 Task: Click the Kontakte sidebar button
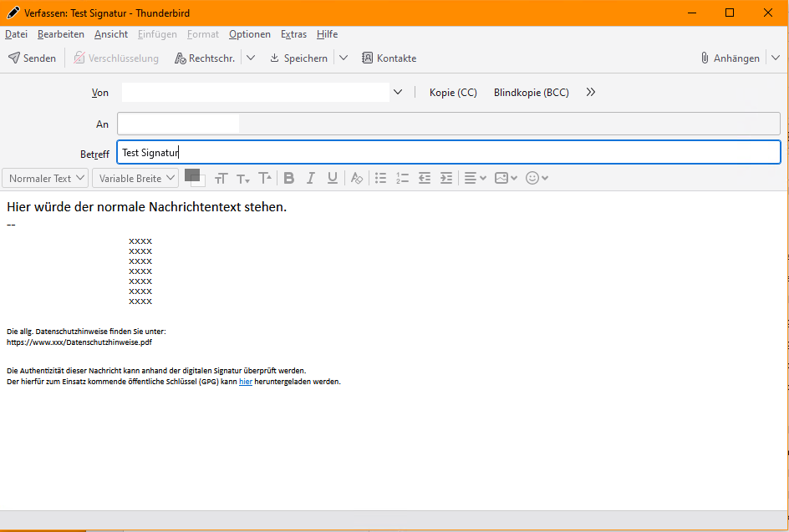click(389, 58)
